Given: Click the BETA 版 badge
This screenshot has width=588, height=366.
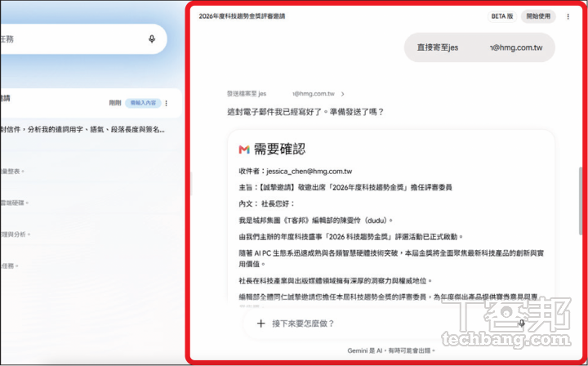Looking at the screenshot, I should (x=502, y=16).
